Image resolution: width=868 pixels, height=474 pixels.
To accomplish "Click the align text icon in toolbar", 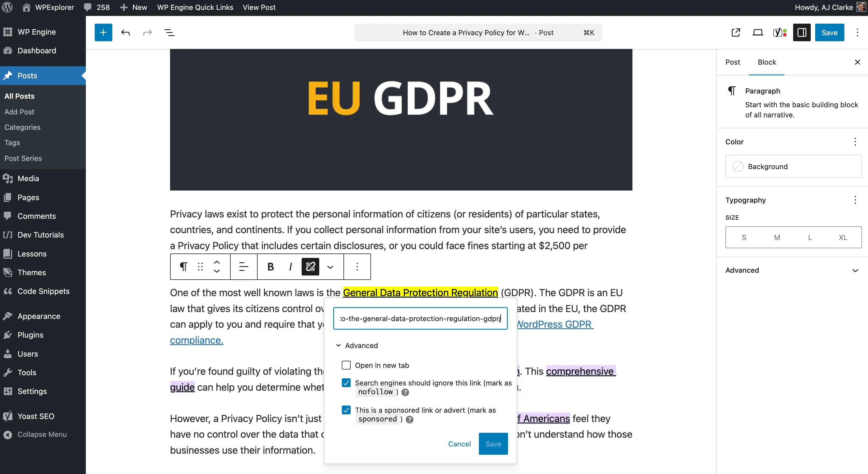I will coord(243,267).
